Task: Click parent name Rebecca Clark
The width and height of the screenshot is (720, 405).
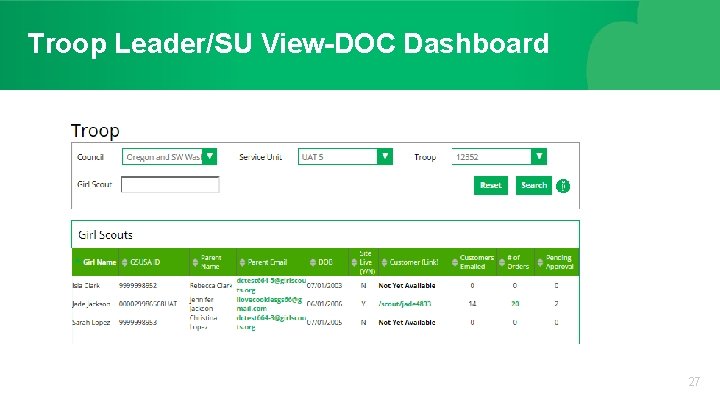Action: click(x=211, y=286)
